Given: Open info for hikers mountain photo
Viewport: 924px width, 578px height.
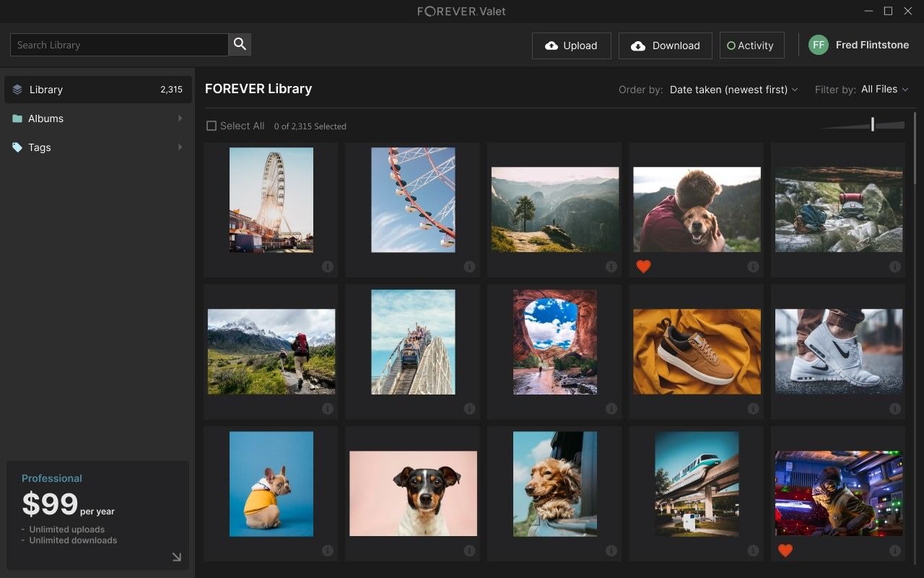Looking at the screenshot, I should 328,408.
